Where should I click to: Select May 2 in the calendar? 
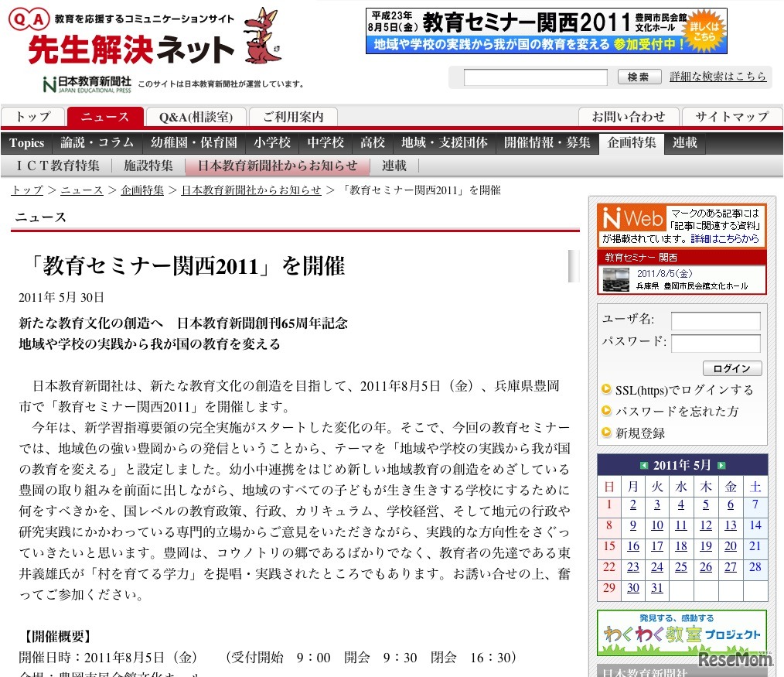[x=633, y=505]
